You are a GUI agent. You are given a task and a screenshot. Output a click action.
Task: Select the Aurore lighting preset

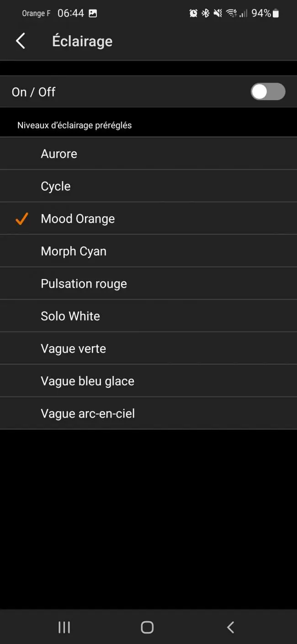[148, 154]
